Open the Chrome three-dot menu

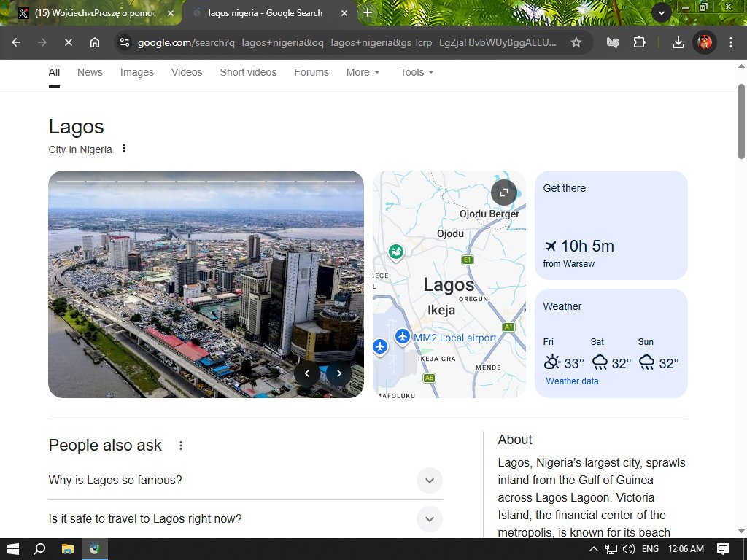click(x=731, y=42)
